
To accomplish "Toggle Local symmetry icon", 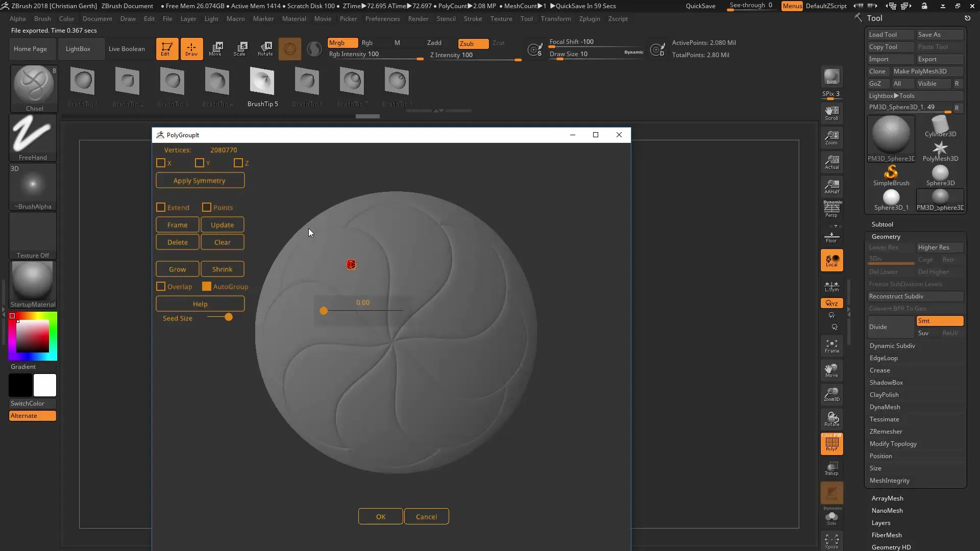I will [831, 260].
